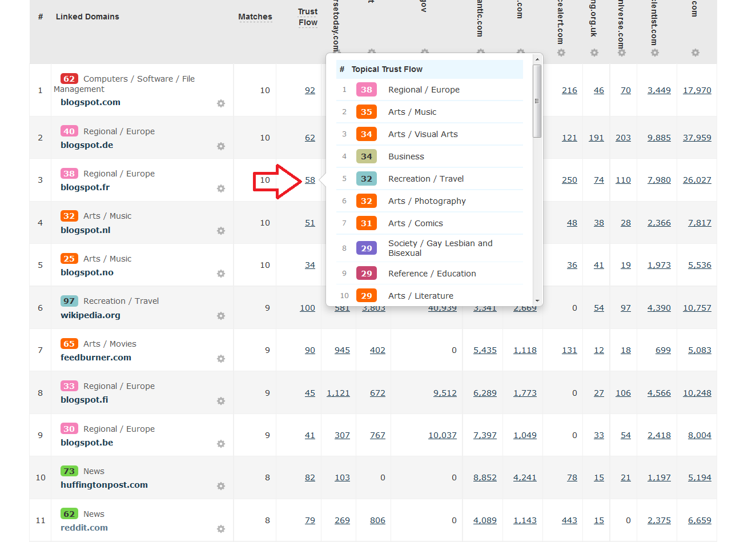Click gear icon under niverse.com column header
756x542 pixels.
[622, 53]
